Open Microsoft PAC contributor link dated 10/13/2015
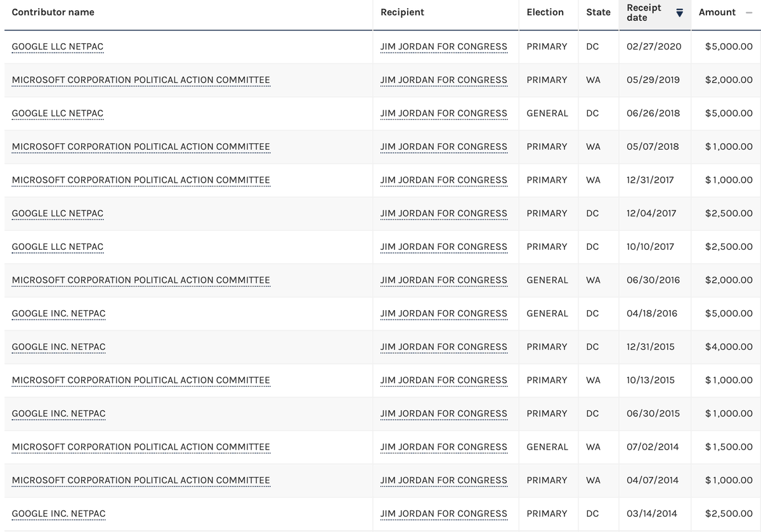The width and height of the screenshot is (761, 532). pos(141,380)
